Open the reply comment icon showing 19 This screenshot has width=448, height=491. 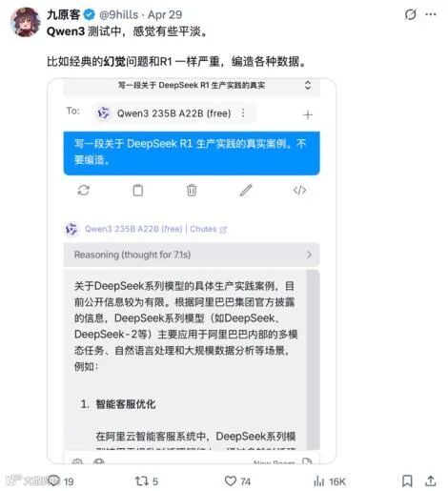(x=54, y=481)
